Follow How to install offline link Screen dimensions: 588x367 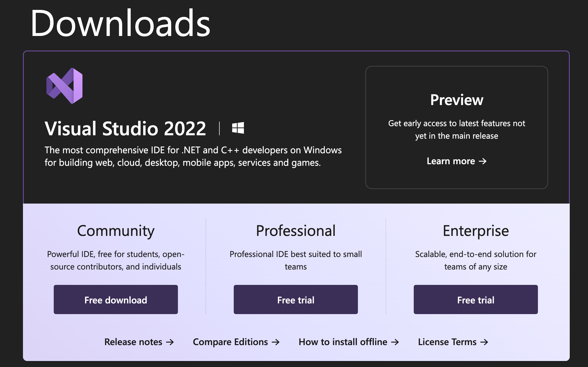343,342
